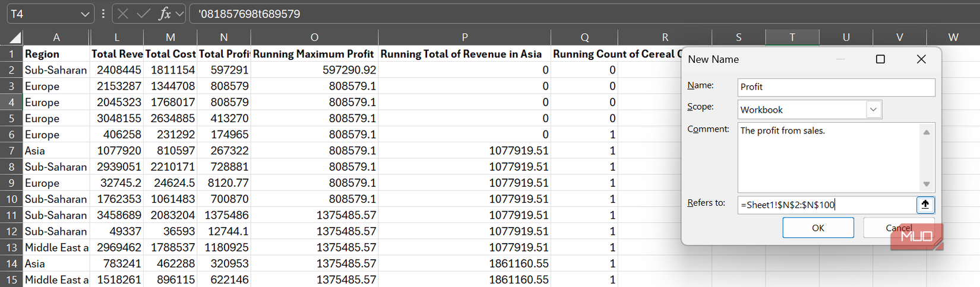Open the Name Box dropdown arrow
980x287 pixels.
point(86,14)
